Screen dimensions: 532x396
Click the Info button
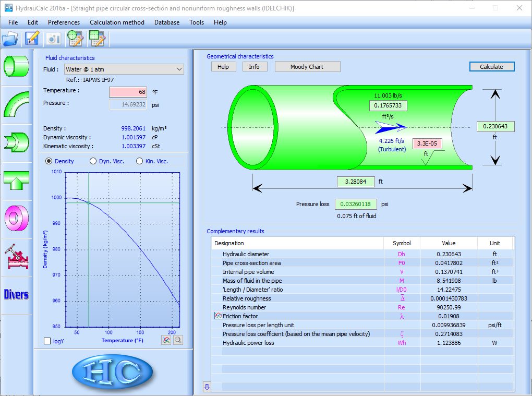point(254,67)
